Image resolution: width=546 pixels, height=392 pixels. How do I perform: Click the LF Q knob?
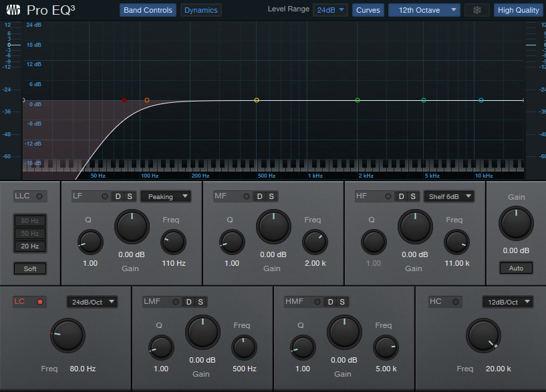click(90, 242)
